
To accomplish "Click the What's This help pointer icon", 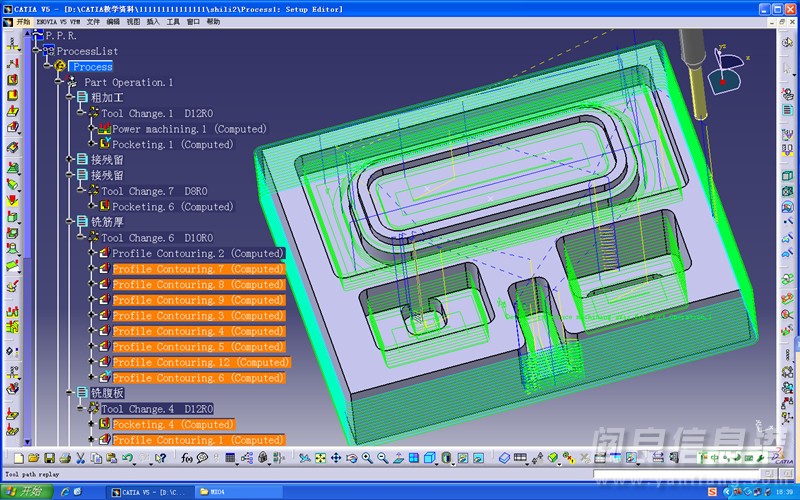I will (x=160, y=458).
